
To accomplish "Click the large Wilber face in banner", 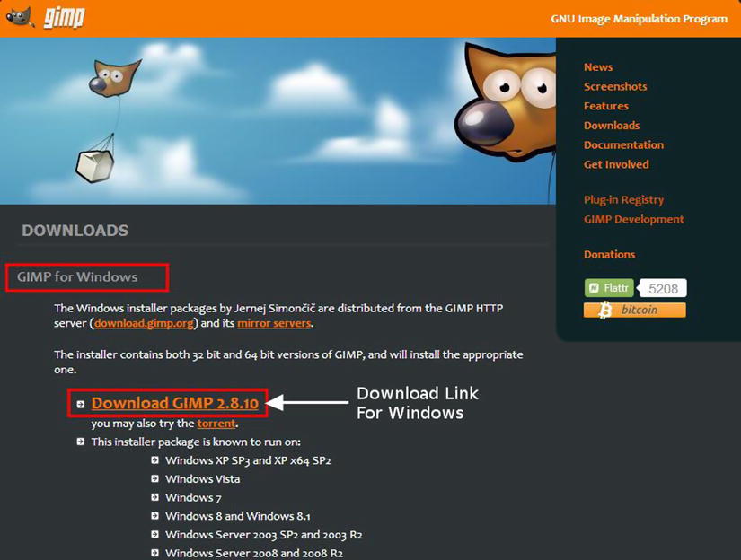I will 505,101.
